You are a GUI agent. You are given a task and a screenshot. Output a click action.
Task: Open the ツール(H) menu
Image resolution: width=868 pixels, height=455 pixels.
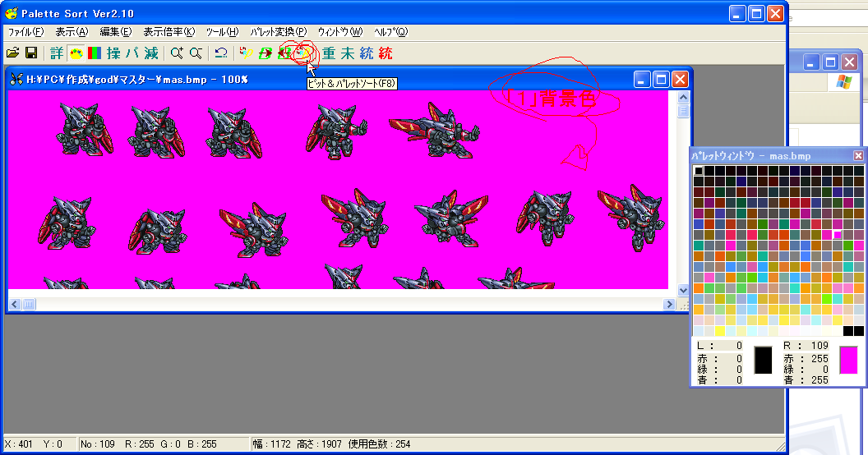[x=222, y=32]
